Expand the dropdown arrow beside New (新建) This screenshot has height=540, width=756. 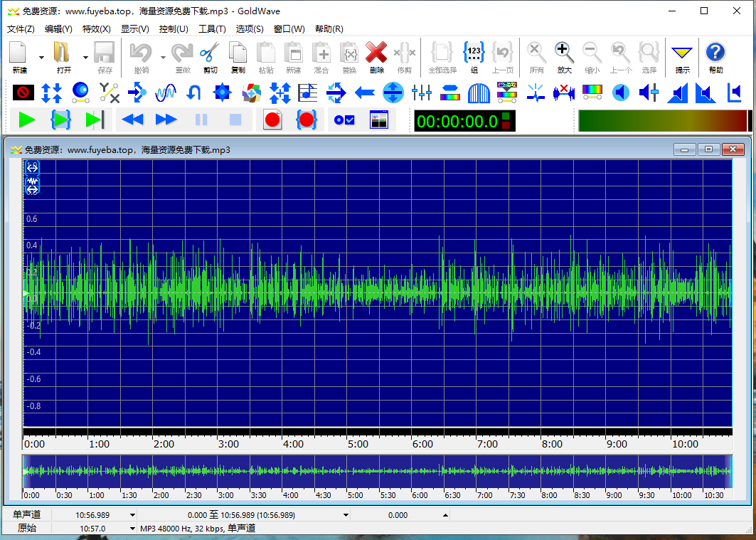(41, 57)
